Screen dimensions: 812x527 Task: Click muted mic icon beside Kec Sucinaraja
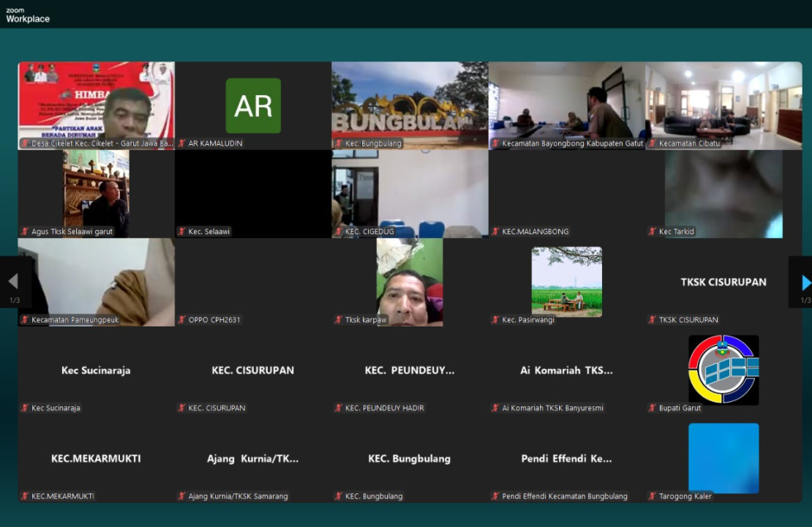pyautogui.click(x=25, y=408)
